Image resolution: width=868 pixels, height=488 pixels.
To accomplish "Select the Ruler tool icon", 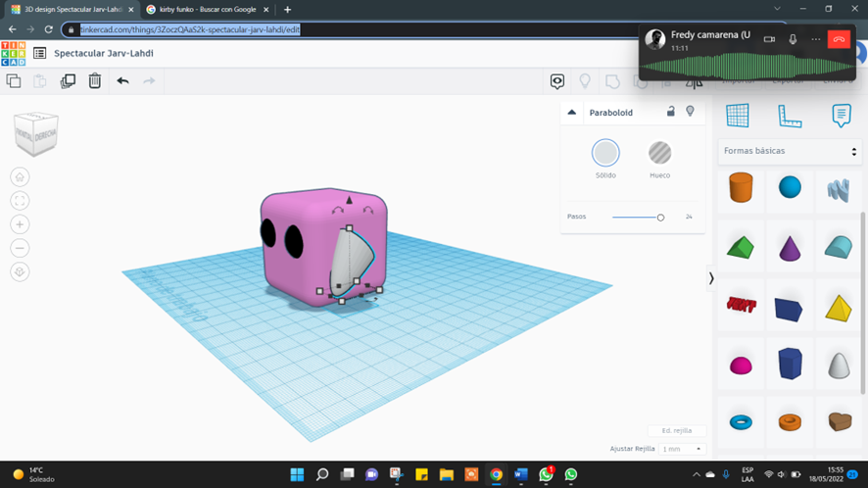I will [x=790, y=116].
